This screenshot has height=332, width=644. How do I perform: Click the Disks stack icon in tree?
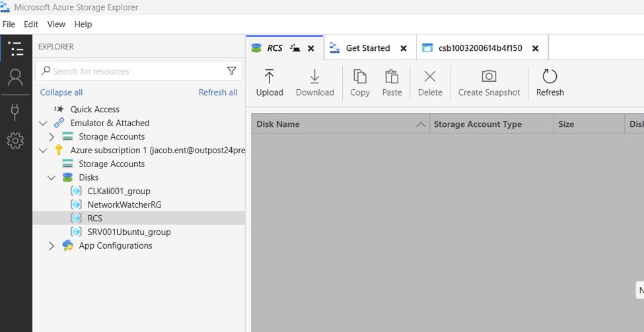tap(68, 178)
